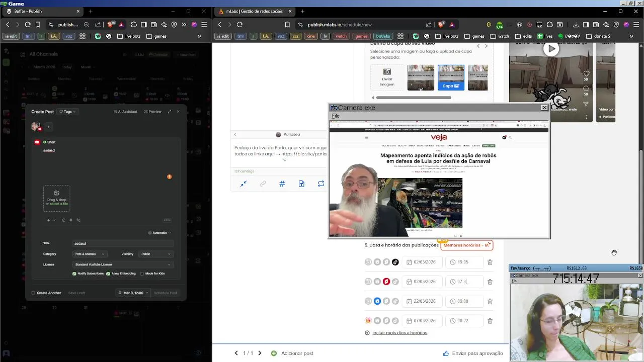644x362 pixels.
Task: Open the donate $ bookmark folder
Action: pos(599,36)
